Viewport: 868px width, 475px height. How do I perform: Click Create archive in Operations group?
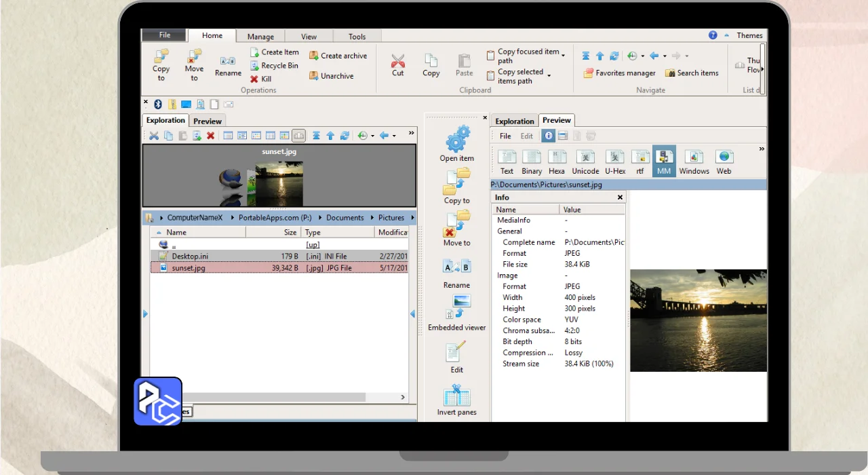tap(338, 56)
